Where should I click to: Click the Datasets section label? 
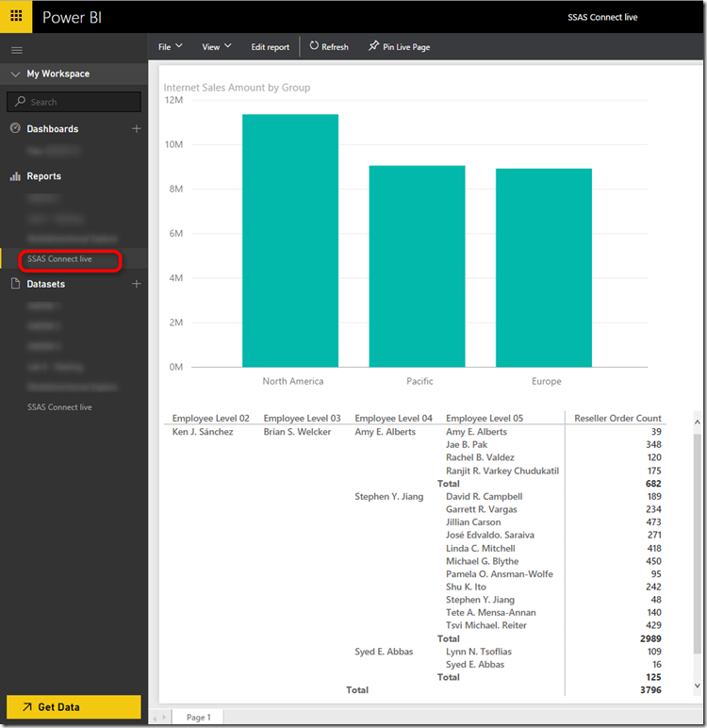coord(45,284)
